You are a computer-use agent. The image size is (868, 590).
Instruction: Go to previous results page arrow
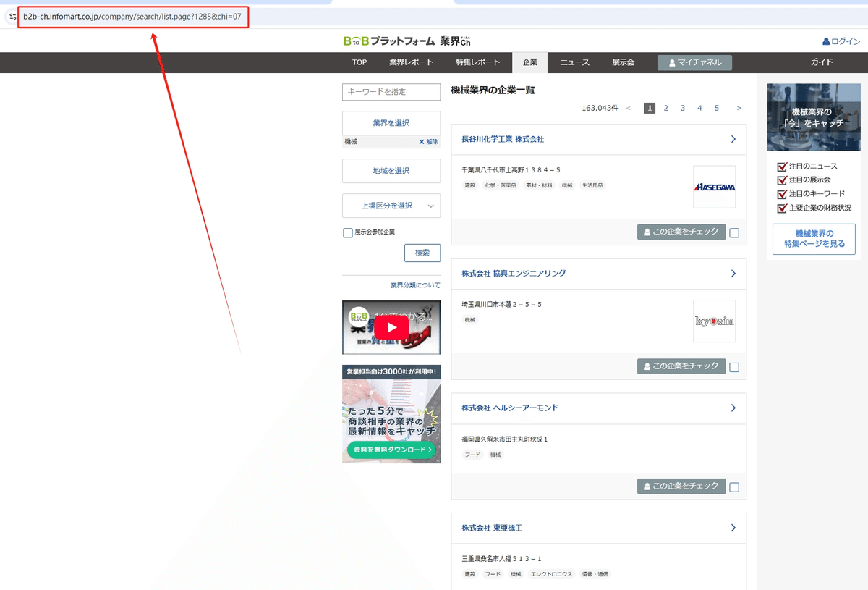629,108
